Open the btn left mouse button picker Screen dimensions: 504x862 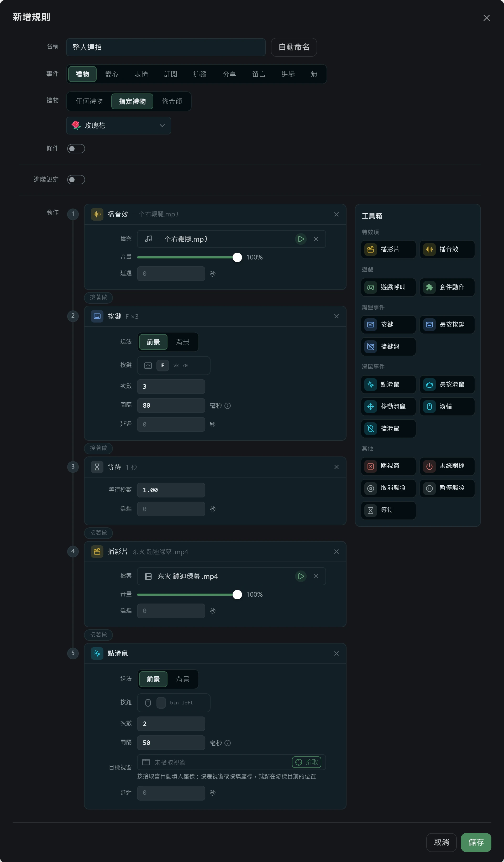coord(173,703)
